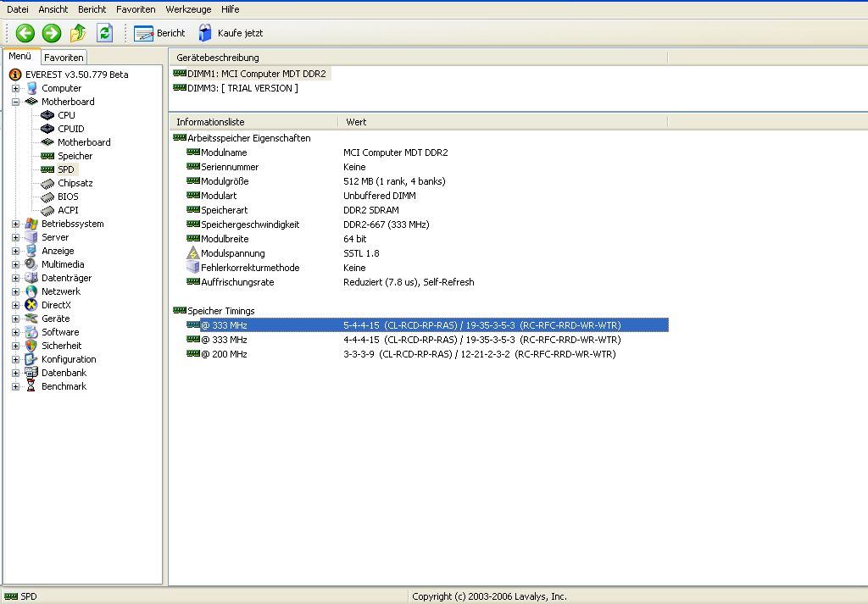Open the Favoriten menu
Viewport: 868px width, 604px height.
[x=136, y=9]
